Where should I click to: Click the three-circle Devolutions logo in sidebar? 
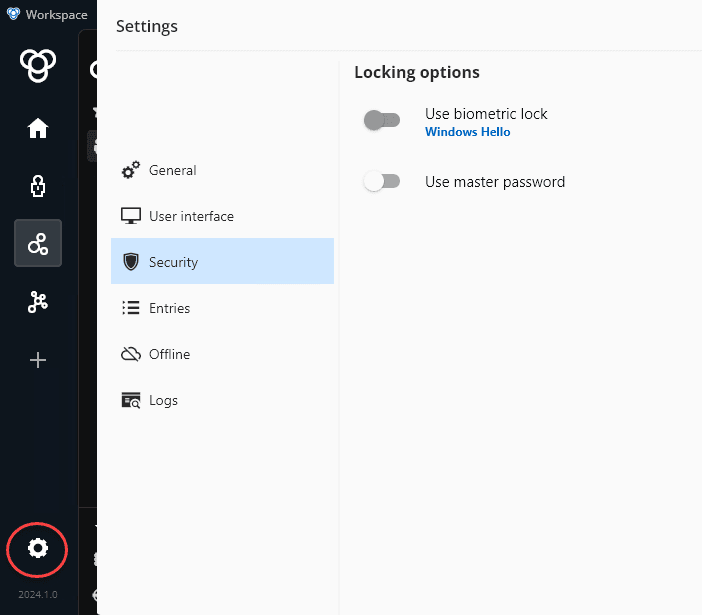(x=38, y=66)
